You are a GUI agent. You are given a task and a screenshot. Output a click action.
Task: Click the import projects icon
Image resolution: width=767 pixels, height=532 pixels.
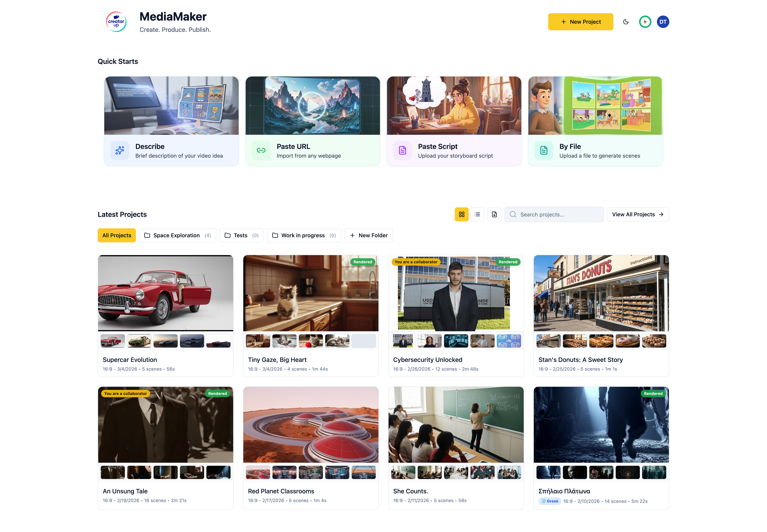pos(494,214)
